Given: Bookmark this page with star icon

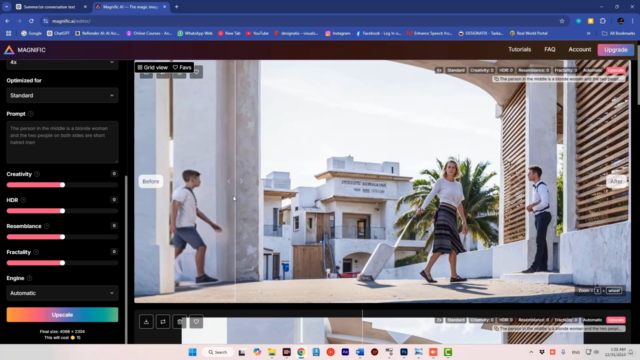Looking at the screenshot, I should tap(562, 21).
